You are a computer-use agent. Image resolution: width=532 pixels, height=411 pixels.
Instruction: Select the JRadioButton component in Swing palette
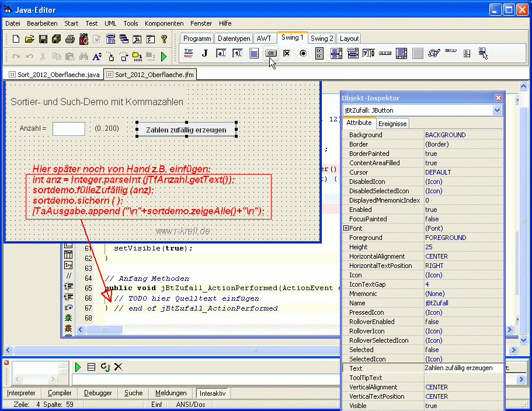tap(303, 53)
